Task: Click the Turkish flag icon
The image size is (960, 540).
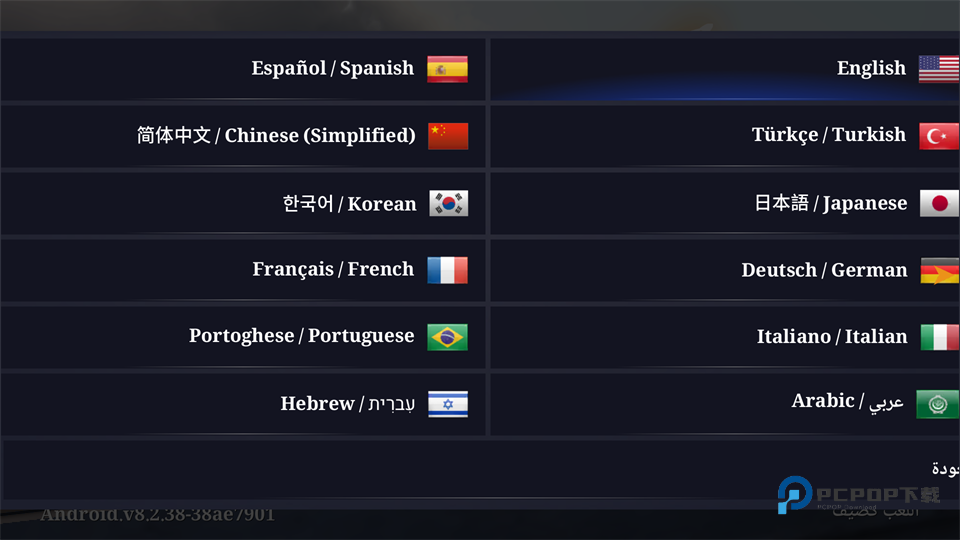Action: [x=938, y=136]
